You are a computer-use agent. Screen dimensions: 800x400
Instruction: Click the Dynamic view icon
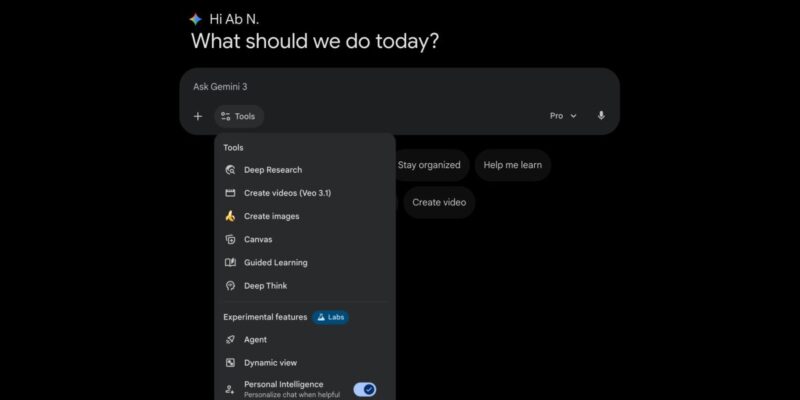pos(230,363)
